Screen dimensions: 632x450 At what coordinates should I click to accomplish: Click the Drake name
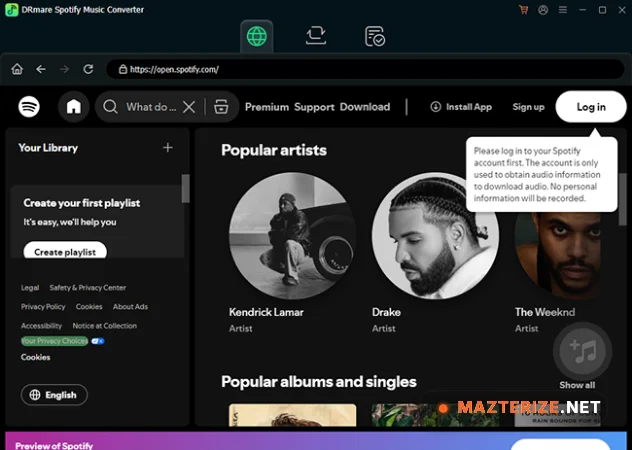386,312
